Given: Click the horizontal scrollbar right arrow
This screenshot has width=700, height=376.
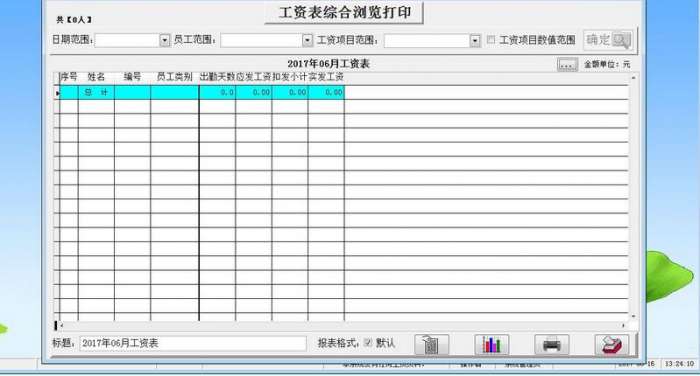Looking at the screenshot, I should click(x=623, y=326).
